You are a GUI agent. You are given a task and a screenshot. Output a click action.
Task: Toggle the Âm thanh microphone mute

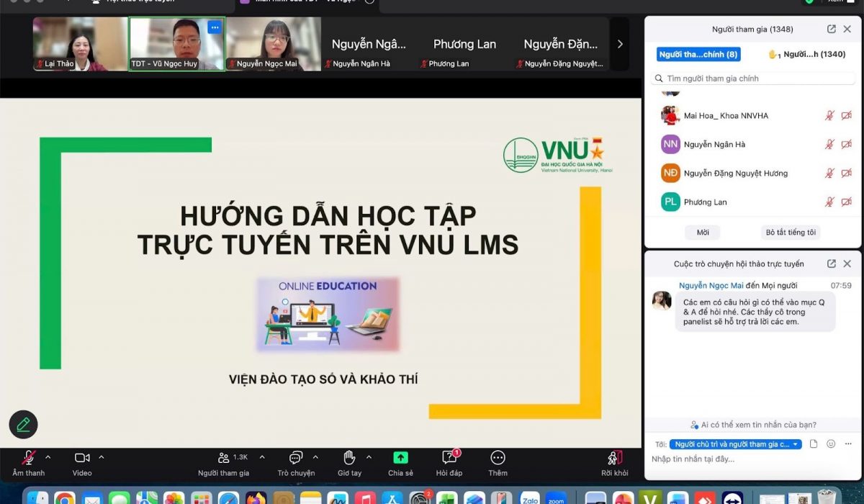coord(29,458)
